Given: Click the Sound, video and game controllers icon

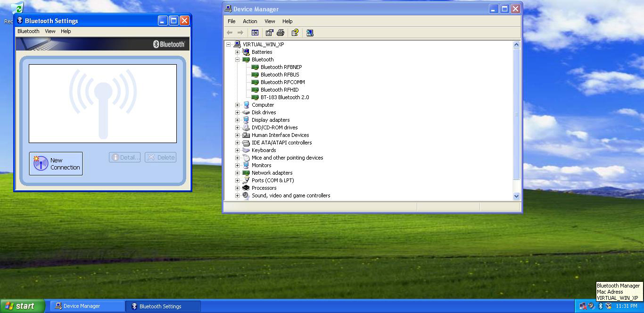Looking at the screenshot, I should click(246, 195).
